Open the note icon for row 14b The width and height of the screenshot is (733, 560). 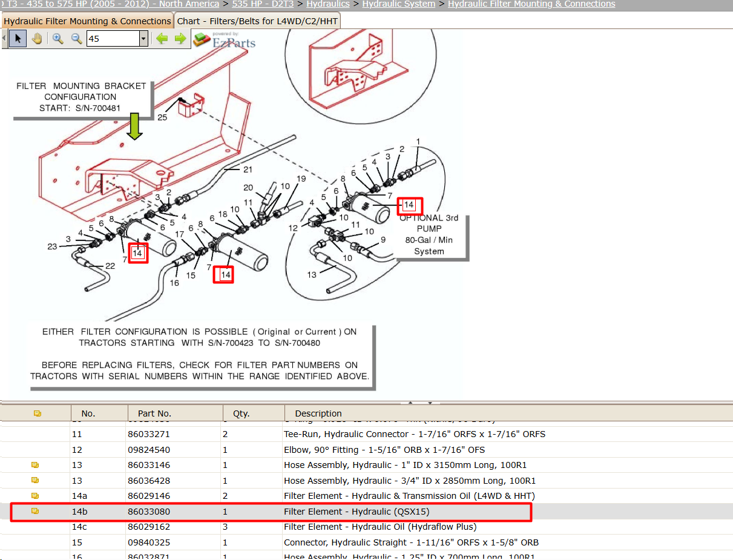pyautogui.click(x=35, y=511)
